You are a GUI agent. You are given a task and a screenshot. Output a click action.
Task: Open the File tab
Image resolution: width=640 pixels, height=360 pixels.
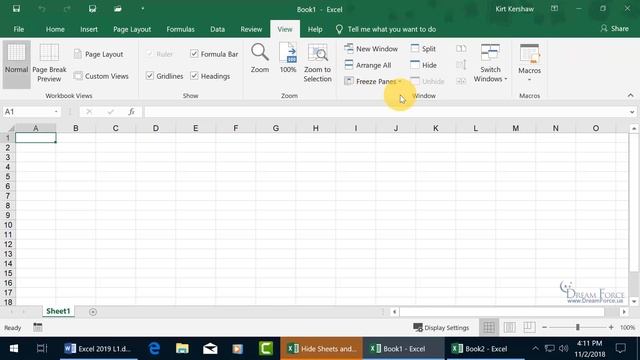[19, 29]
